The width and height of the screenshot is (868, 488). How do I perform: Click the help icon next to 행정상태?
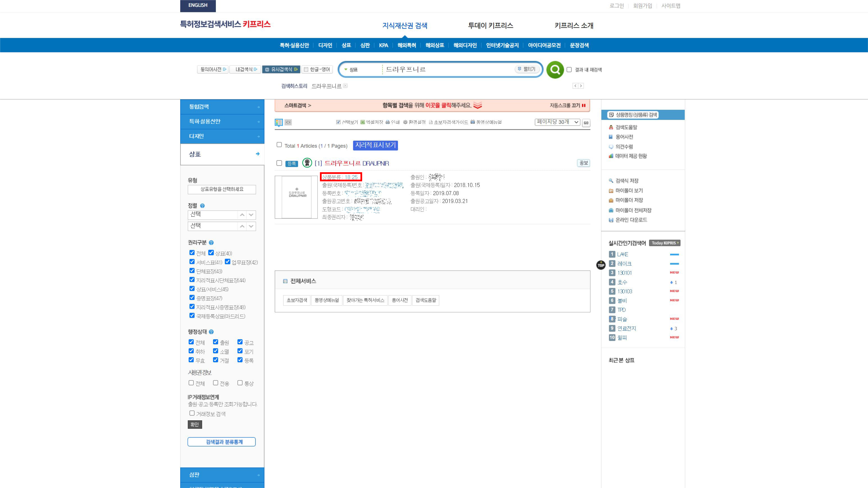tap(211, 332)
